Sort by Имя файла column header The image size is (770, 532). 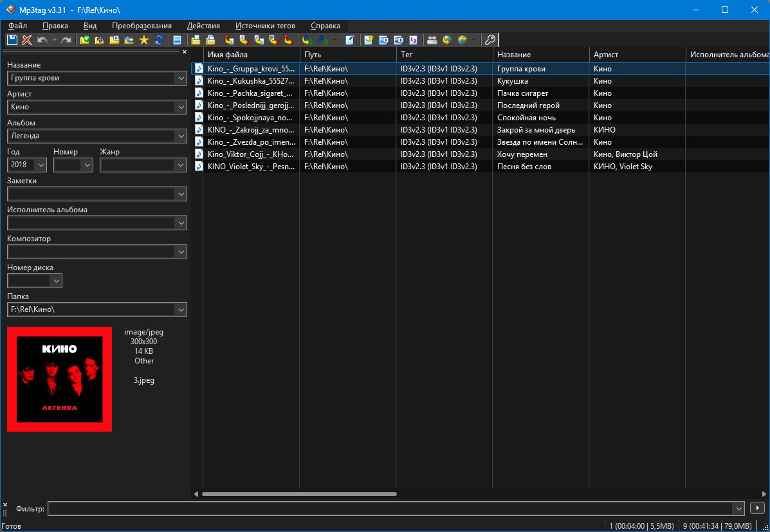pyautogui.click(x=252, y=55)
